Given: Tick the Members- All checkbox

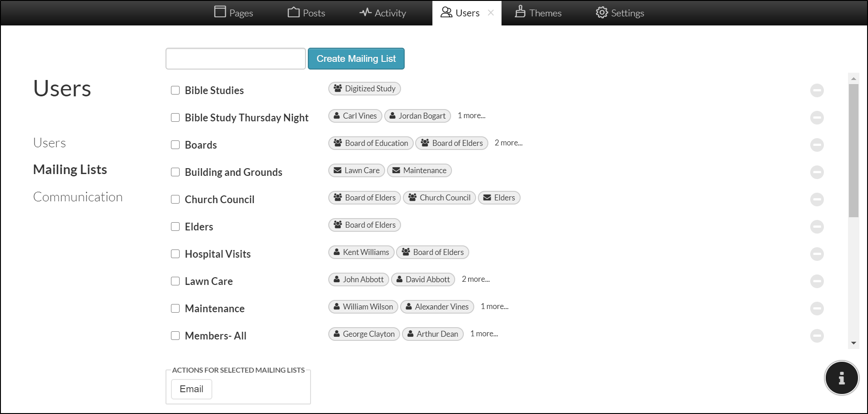Looking at the screenshot, I should click(175, 336).
